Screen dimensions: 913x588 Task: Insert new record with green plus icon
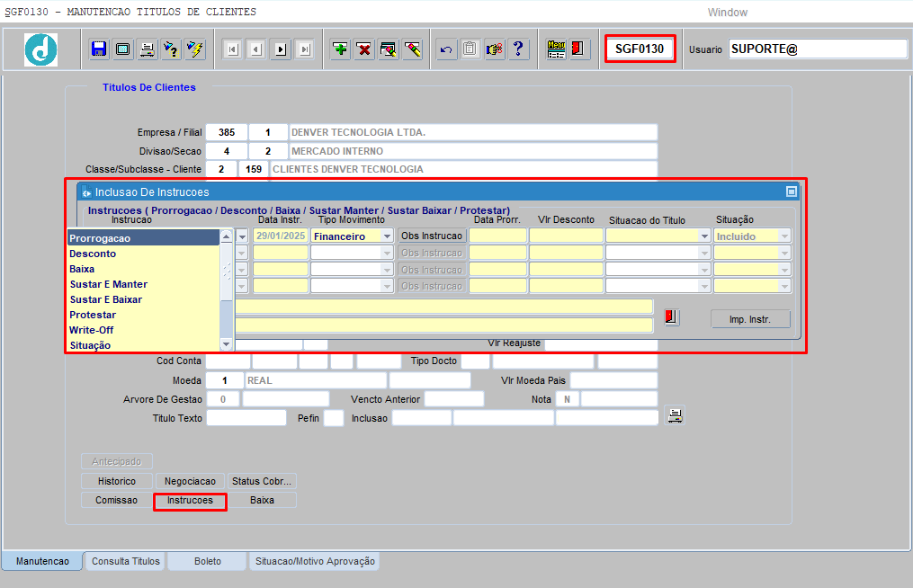coord(341,49)
